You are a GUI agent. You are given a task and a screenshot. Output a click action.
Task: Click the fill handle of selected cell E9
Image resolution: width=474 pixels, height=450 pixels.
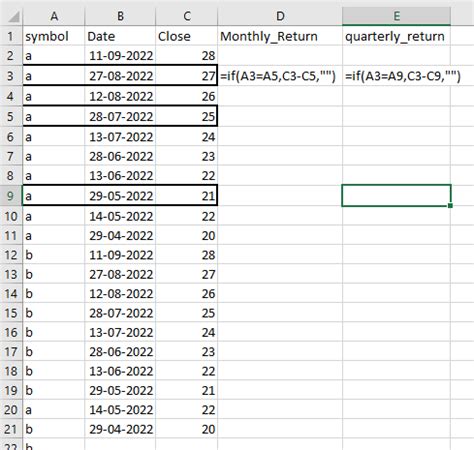point(450,206)
